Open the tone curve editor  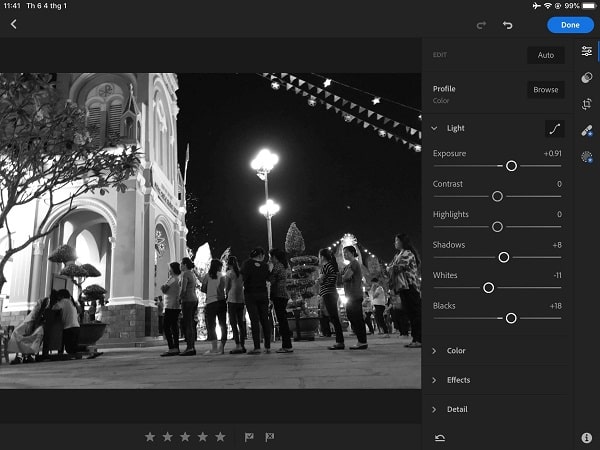pos(554,129)
